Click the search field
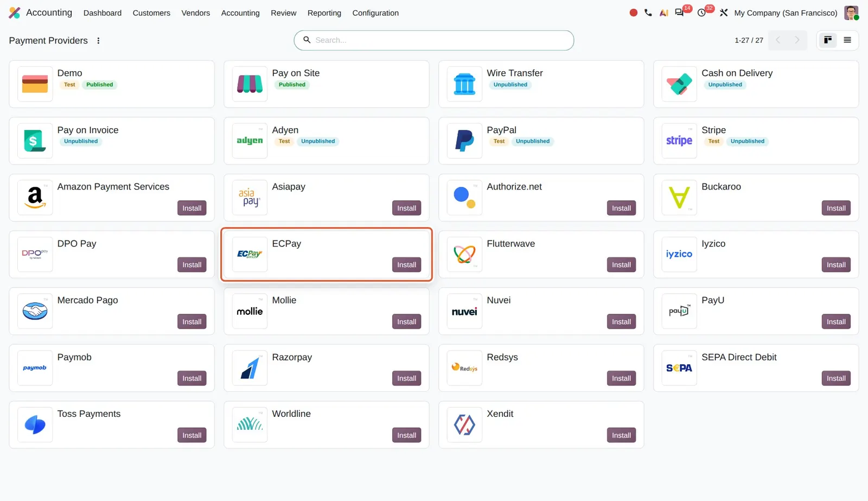Image resolution: width=868 pixels, height=501 pixels. pos(434,40)
